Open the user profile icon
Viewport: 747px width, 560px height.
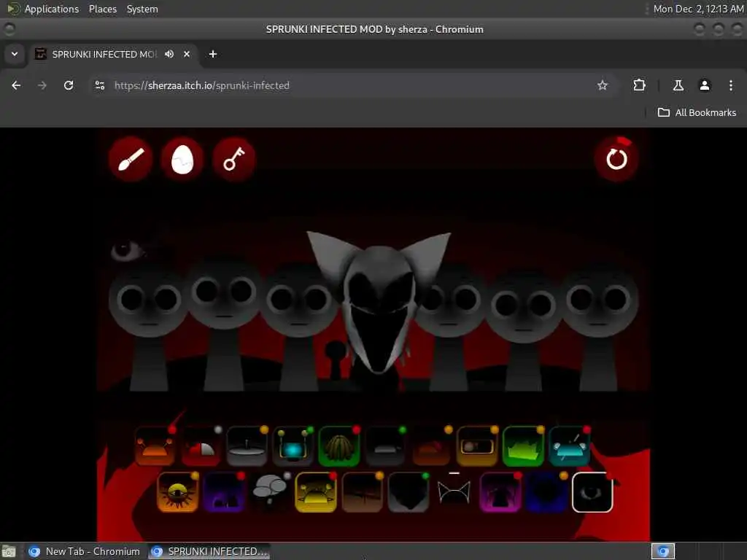click(x=705, y=85)
